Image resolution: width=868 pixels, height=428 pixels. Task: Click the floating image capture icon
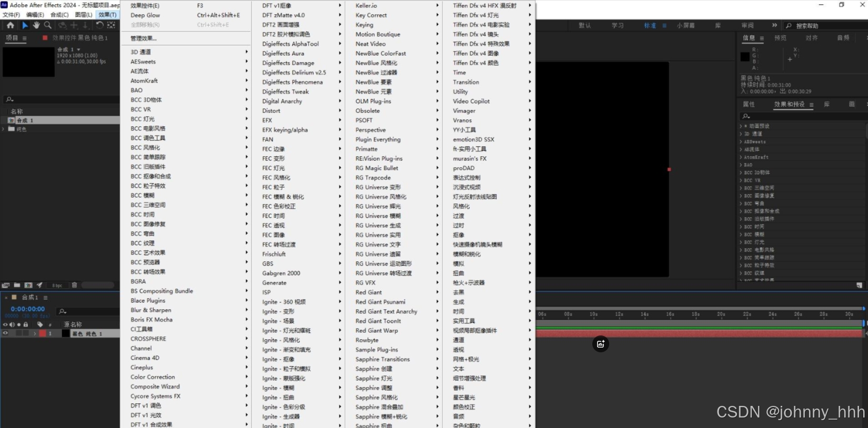click(600, 344)
